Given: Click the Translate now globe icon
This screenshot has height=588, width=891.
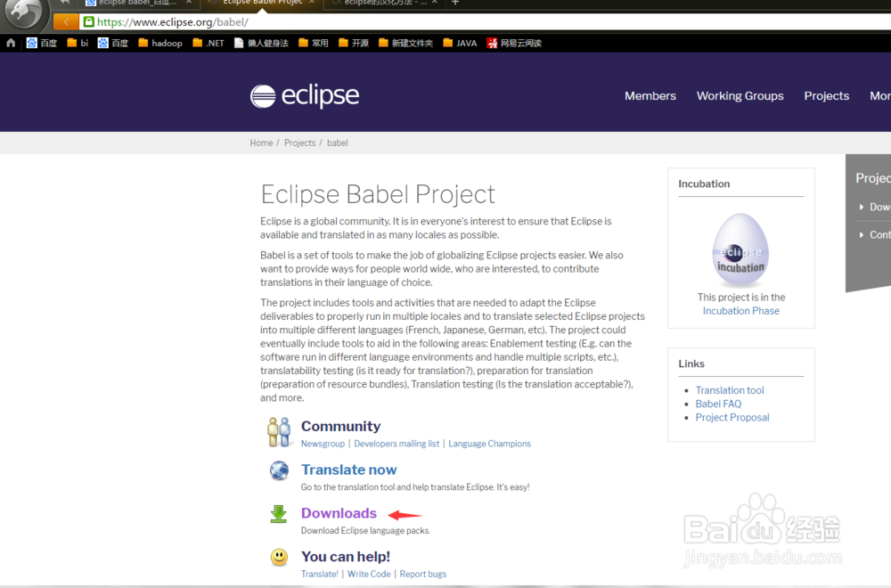Looking at the screenshot, I should click(x=279, y=470).
